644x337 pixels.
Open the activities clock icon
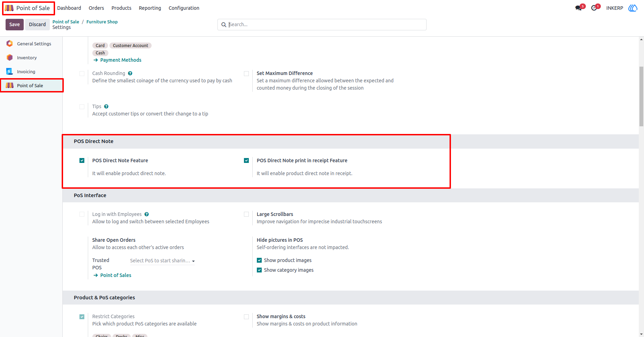click(594, 8)
